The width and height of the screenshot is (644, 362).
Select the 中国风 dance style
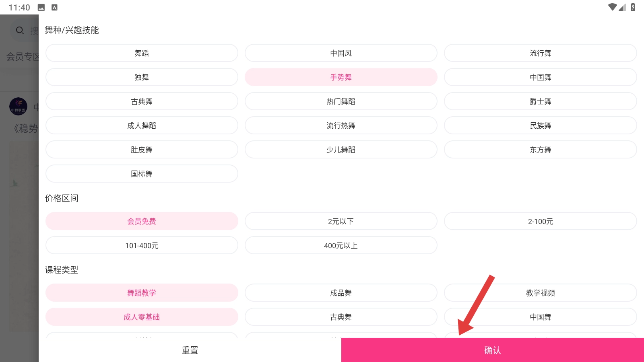click(341, 53)
